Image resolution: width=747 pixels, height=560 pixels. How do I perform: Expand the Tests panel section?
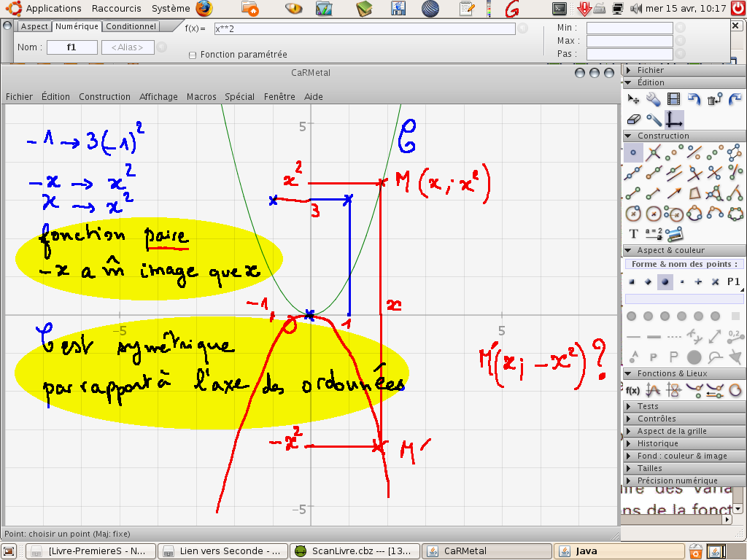point(648,406)
